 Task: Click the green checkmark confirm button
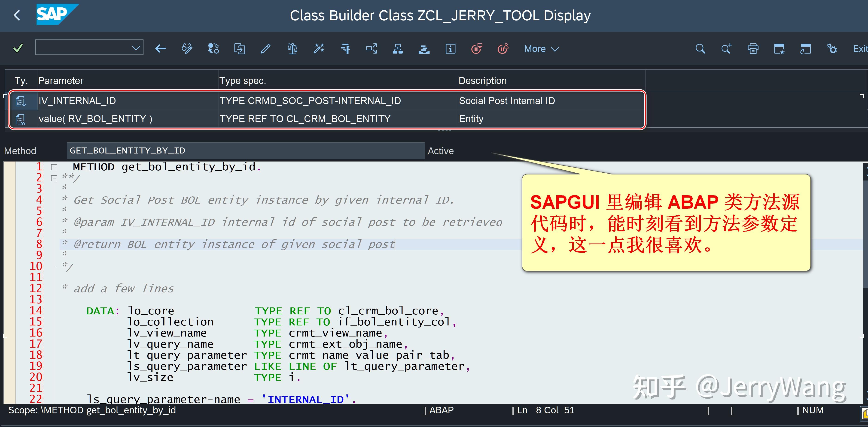(18, 48)
